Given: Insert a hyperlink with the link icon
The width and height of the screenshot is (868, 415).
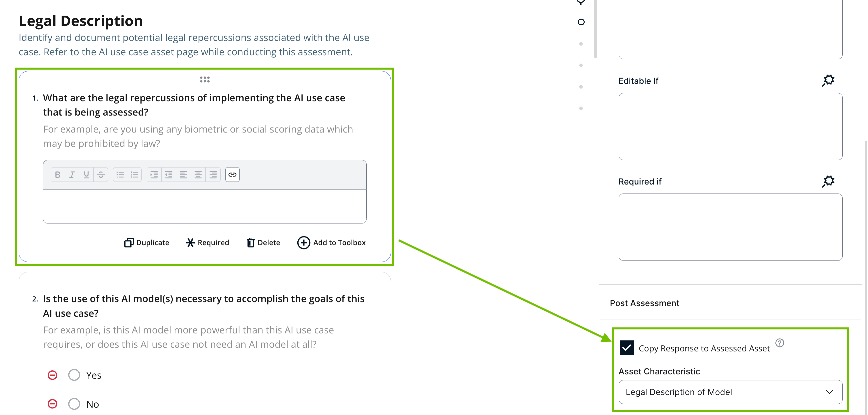Looking at the screenshot, I should click(232, 174).
